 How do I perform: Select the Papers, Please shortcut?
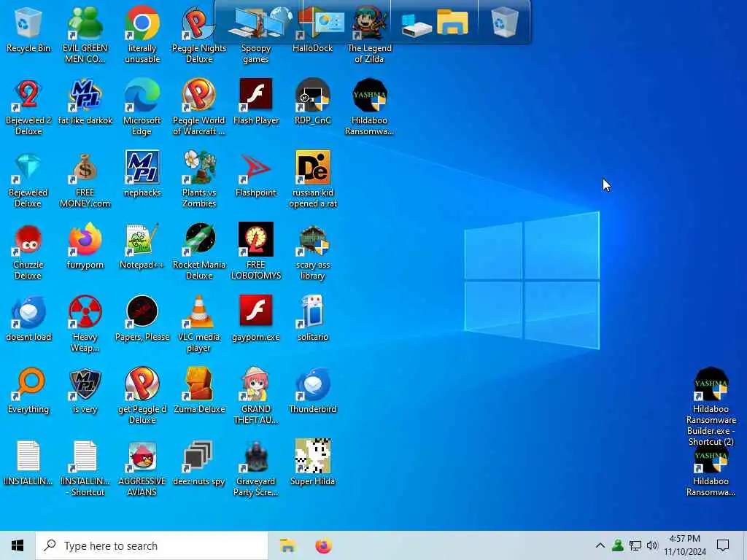142,318
